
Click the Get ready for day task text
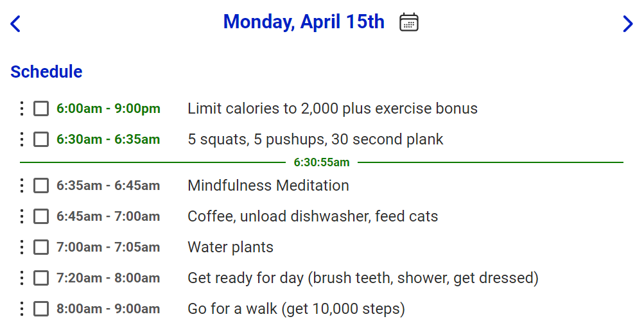(363, 278)
